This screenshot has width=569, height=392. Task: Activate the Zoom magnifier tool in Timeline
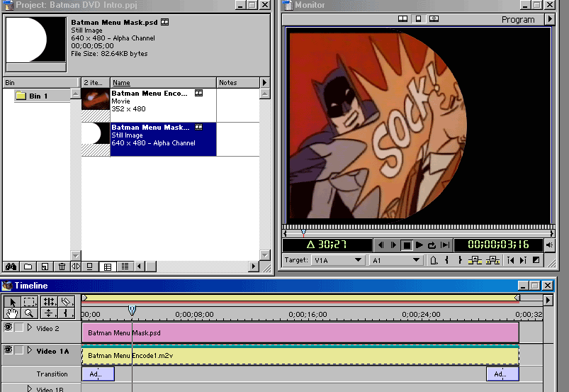click(x=29, y=313)
